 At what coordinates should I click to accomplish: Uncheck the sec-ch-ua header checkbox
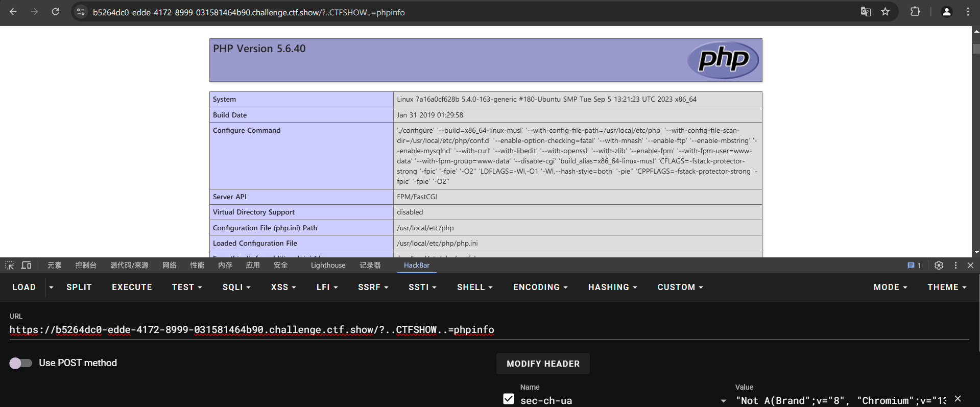click(508, 399)
